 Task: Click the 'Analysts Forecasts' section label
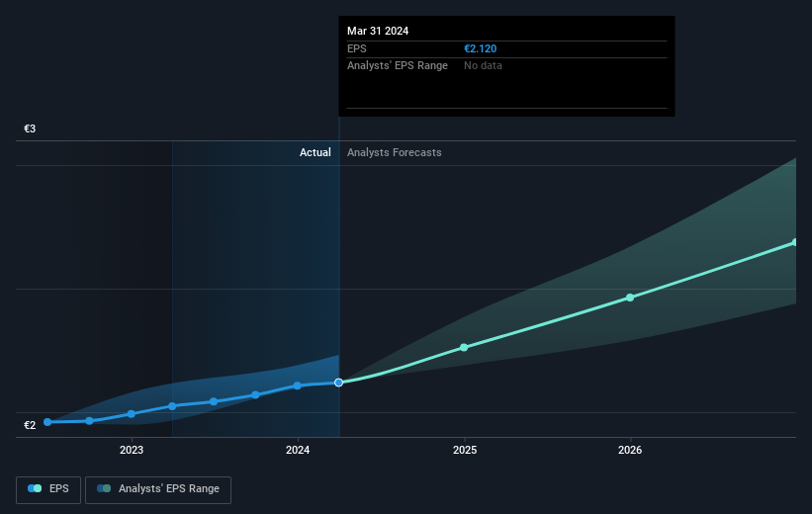pos(394,152)
